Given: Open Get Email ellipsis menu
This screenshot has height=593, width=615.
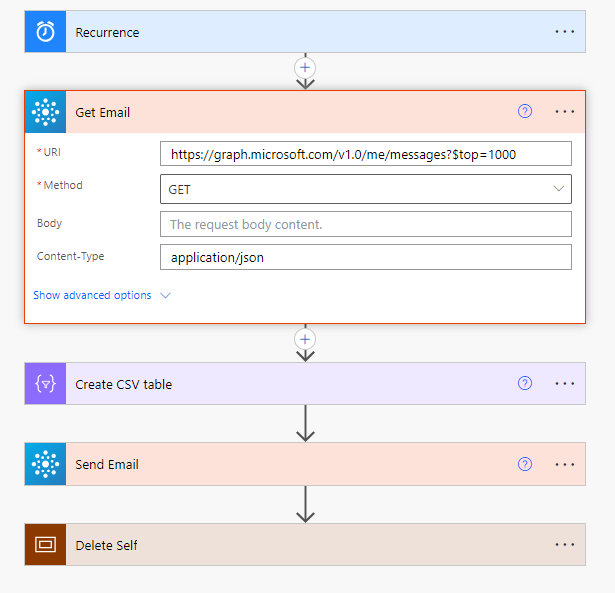Looking at the screenshot, I should click(565, 112).
